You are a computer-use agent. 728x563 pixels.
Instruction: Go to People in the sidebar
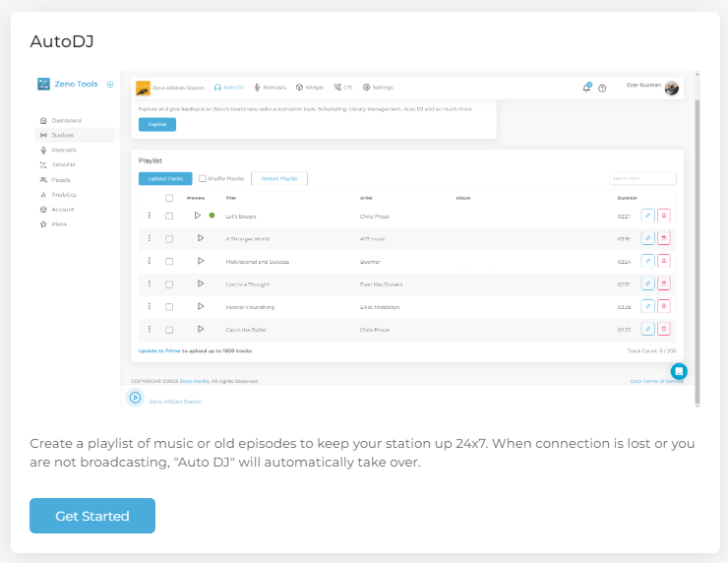point(55,180)
